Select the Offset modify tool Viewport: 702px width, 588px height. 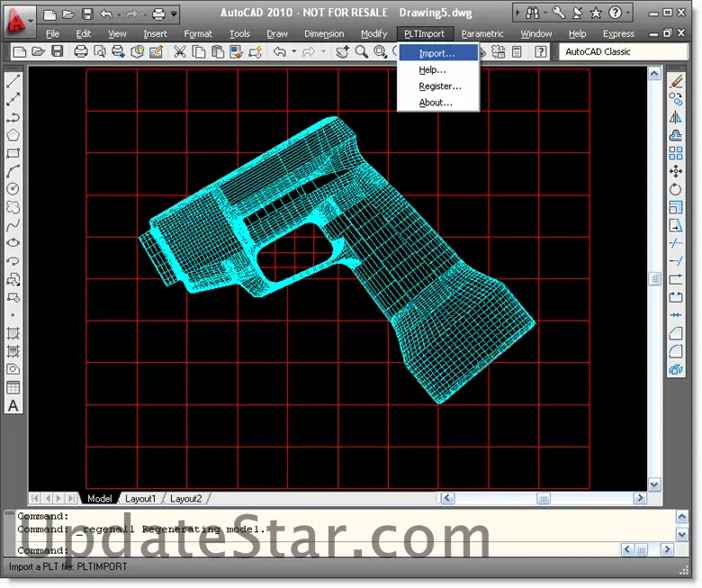tap(676, 135)
